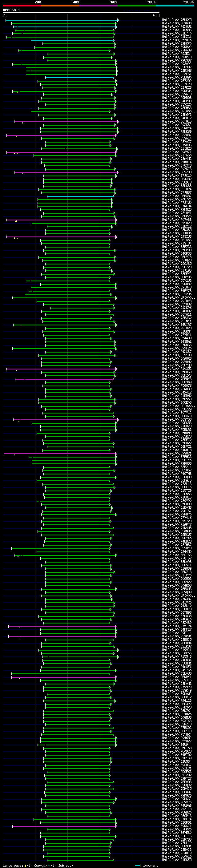This screenshot has height=868, width=197.
Task: Select UniRef100_P93092 label
Action: 177,64
